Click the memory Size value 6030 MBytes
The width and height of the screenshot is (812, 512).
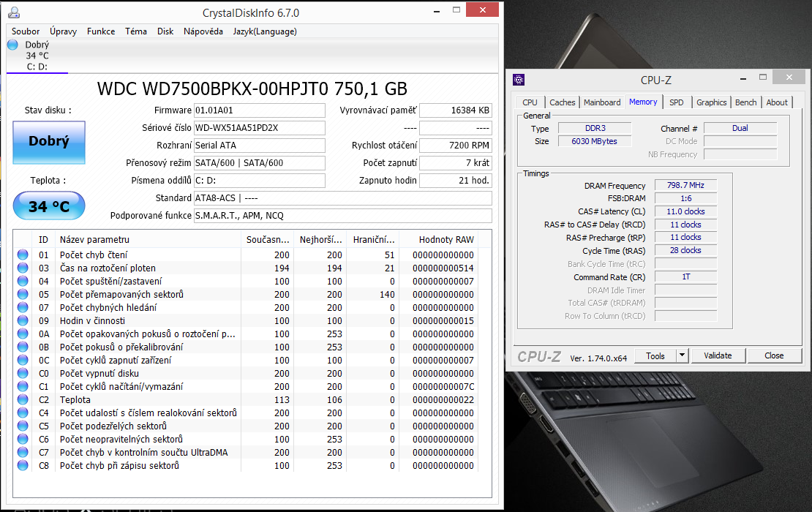click(595, 141)
